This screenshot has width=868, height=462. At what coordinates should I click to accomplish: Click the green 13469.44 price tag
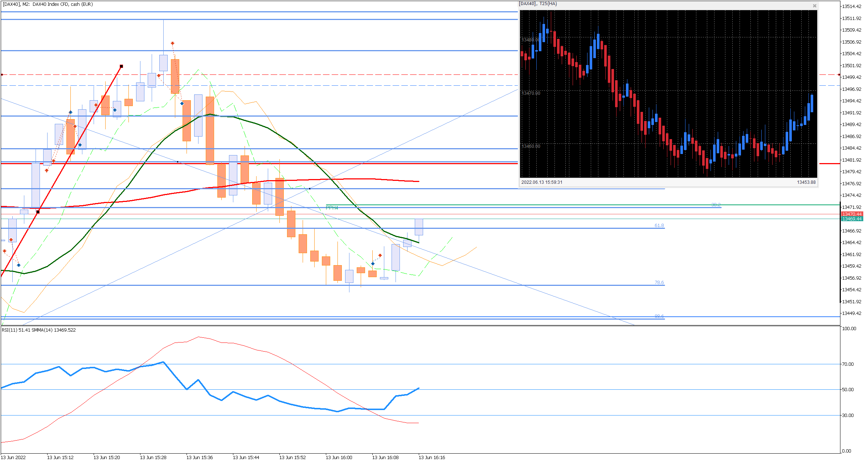pyautogui.click(x=852, y=219)
